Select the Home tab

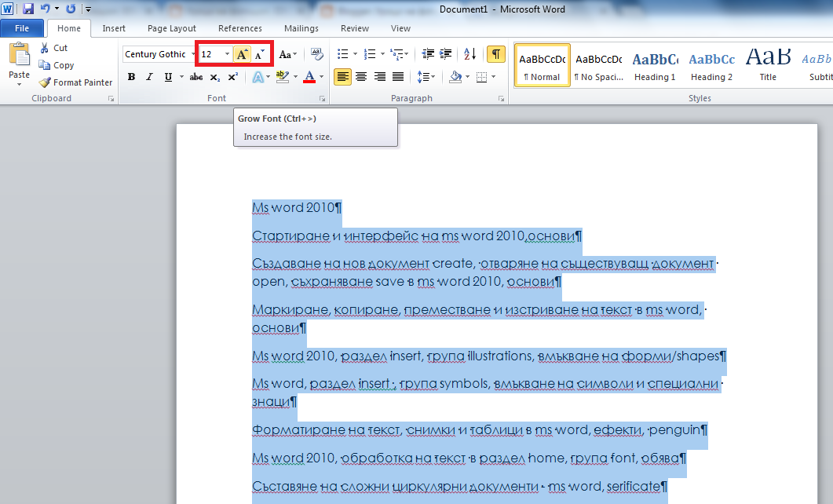(69, 28)
